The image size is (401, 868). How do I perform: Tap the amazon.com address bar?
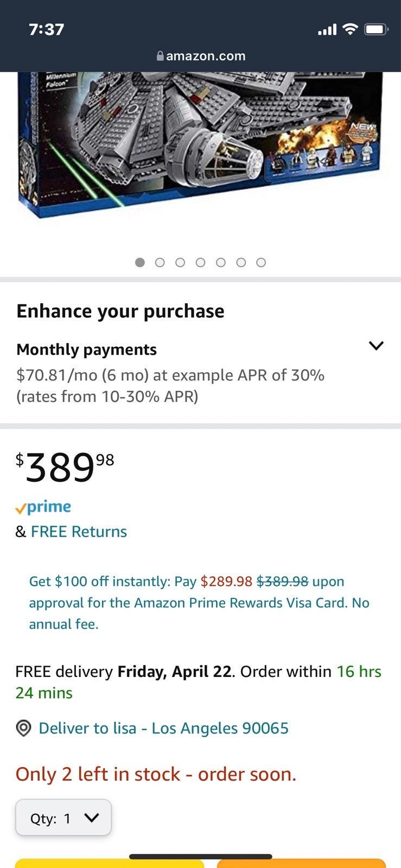point(201,56)
